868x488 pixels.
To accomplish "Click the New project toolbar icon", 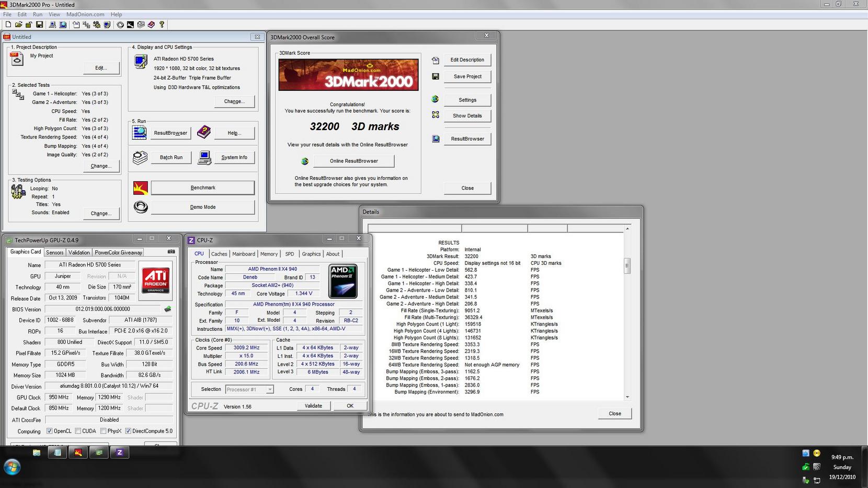I will pyautogui.click(x=8, y=25).
